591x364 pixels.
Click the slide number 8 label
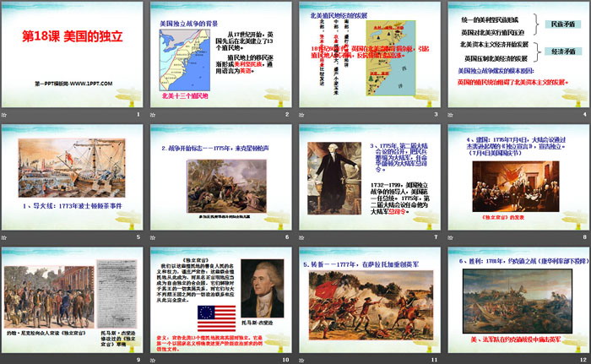pyautogui.click(x=584, y=236)
